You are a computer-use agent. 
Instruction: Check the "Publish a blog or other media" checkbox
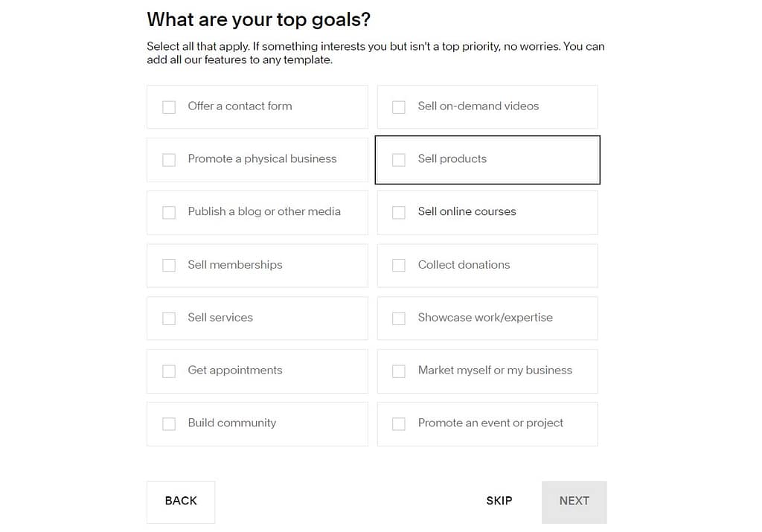[169, 213]
